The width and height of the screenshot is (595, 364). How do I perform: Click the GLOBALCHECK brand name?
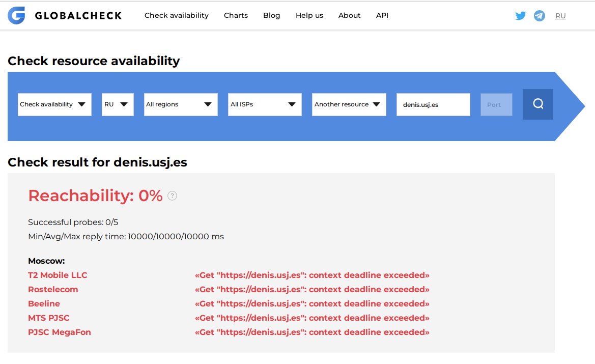tap(78, 16)
